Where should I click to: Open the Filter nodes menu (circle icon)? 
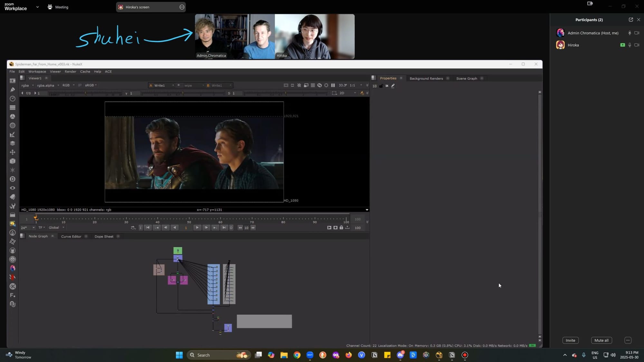tap(13, 125)
